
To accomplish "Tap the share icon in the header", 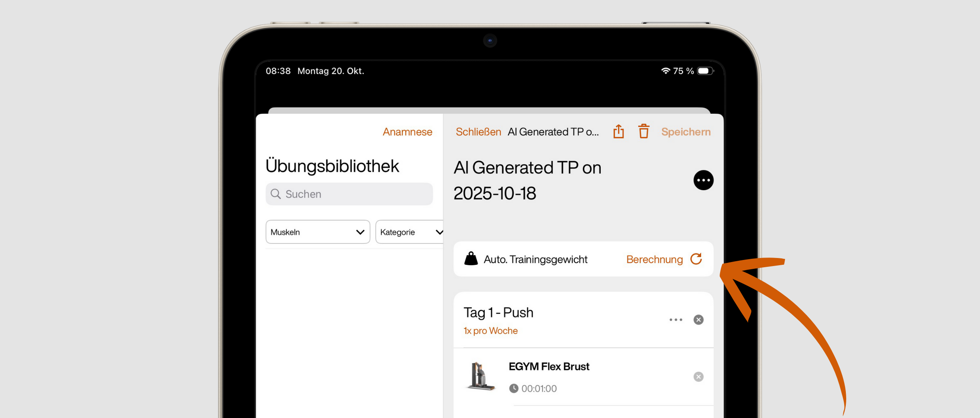I will click(619, 131).
